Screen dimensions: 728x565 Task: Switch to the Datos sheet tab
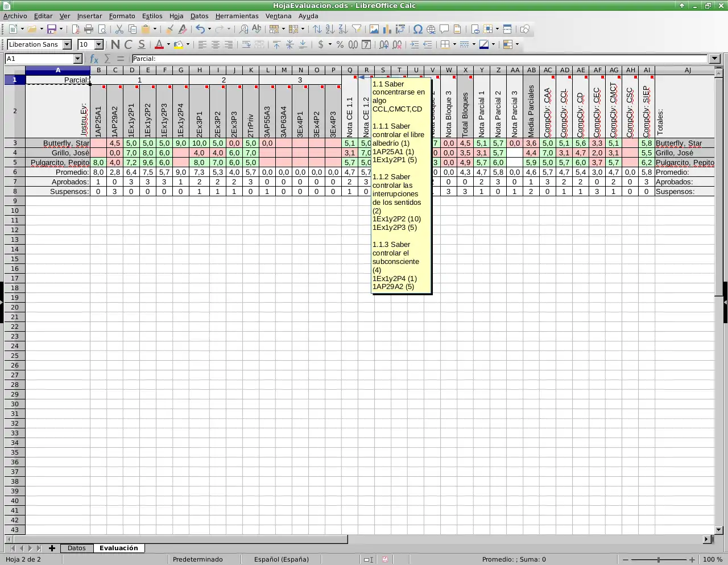(76, 548)
